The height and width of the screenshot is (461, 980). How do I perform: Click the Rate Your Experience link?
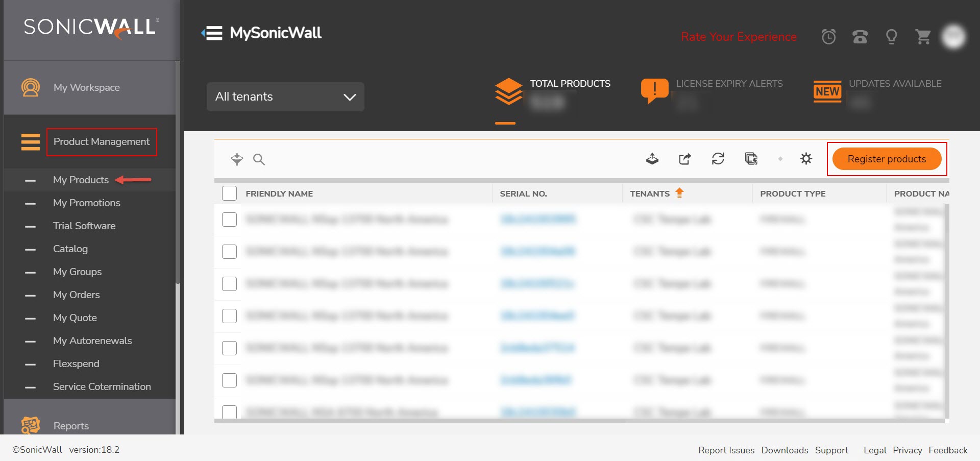coord(738,37)
